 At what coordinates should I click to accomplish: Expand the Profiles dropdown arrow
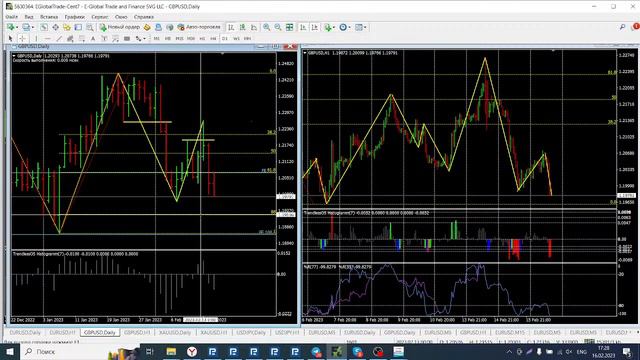pos(33,27)
